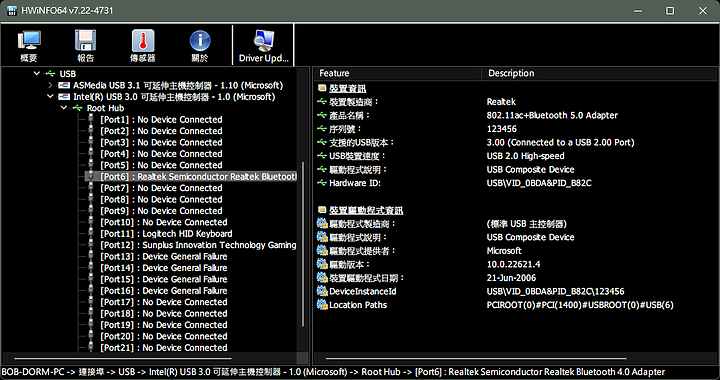
Task: Click the USB icon beside Hardware ID
Action: click(322, 183)
